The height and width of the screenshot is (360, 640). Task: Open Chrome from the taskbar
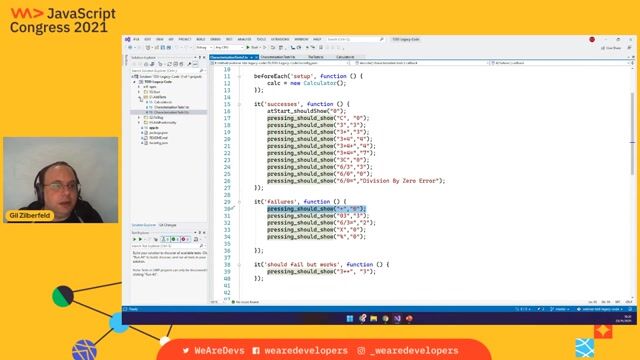(x=385, y=318)
